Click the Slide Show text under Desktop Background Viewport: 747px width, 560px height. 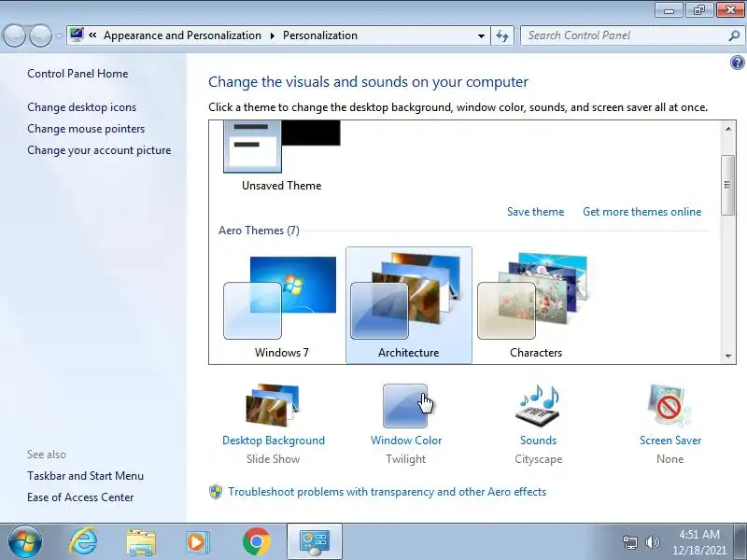[x=273, y=459]
